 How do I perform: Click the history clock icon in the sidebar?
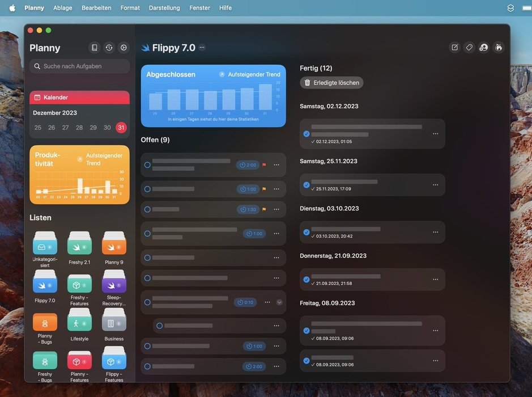point(109,48)
